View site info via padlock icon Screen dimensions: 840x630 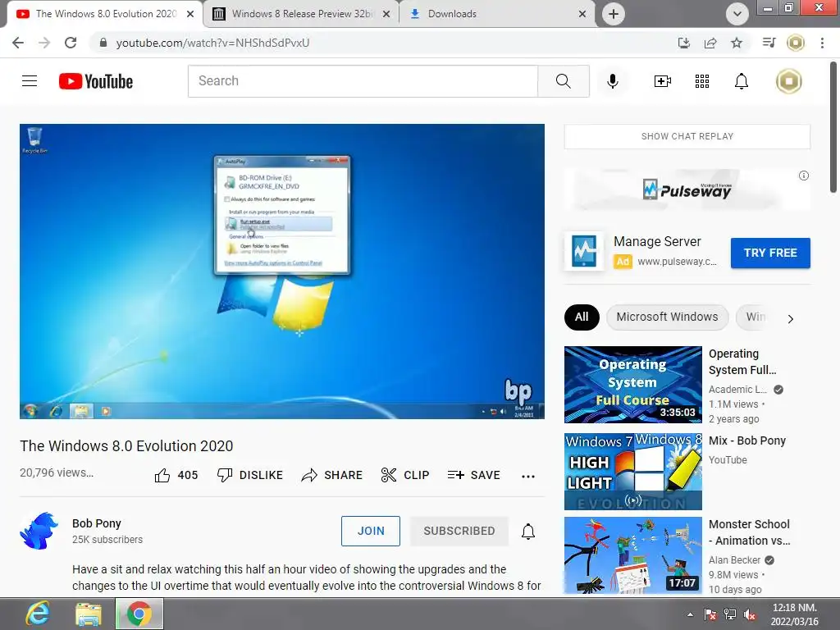103,43
